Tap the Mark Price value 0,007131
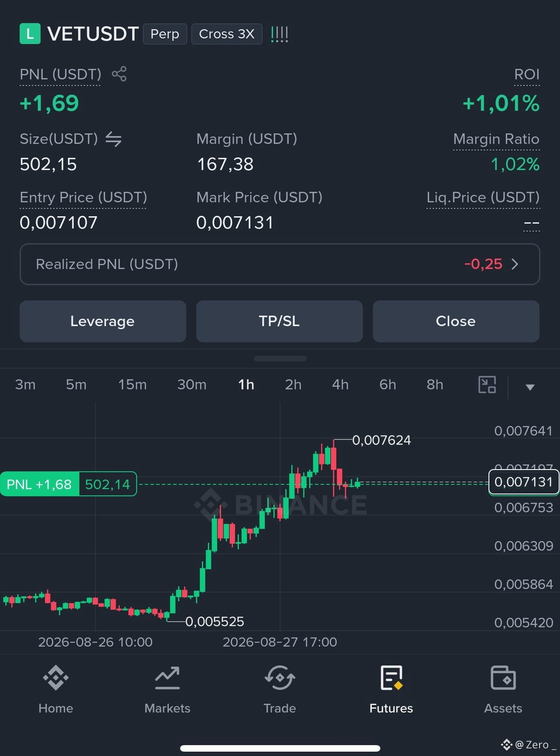Image resolution: width=560 pixels, height=756 pixels. pos(235,223)
